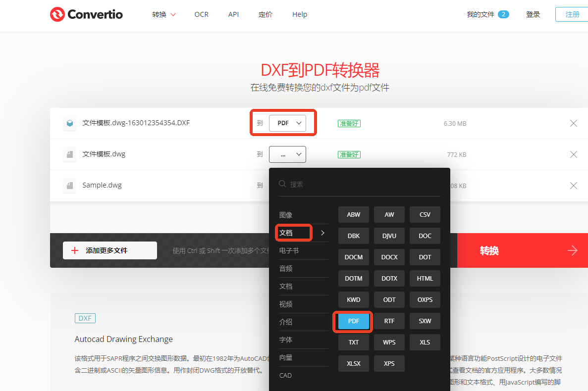588x391 pixels.
Task: Open the API page
Action: coord(233,14)
